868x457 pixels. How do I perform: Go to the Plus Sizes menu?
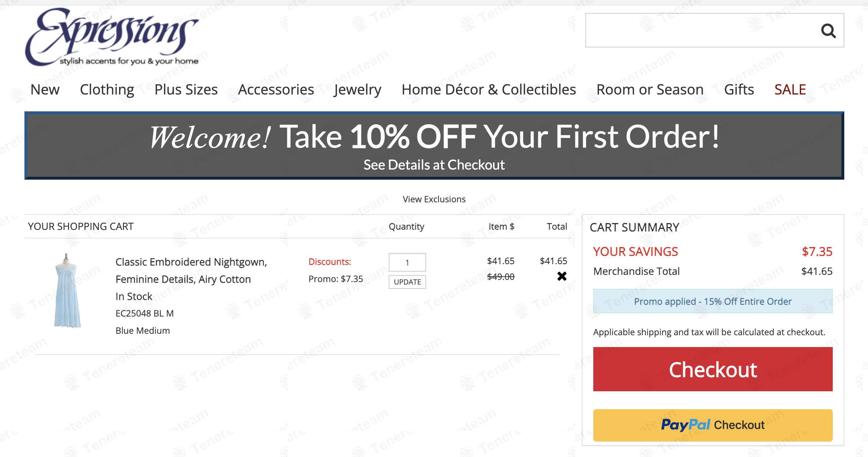186,90
